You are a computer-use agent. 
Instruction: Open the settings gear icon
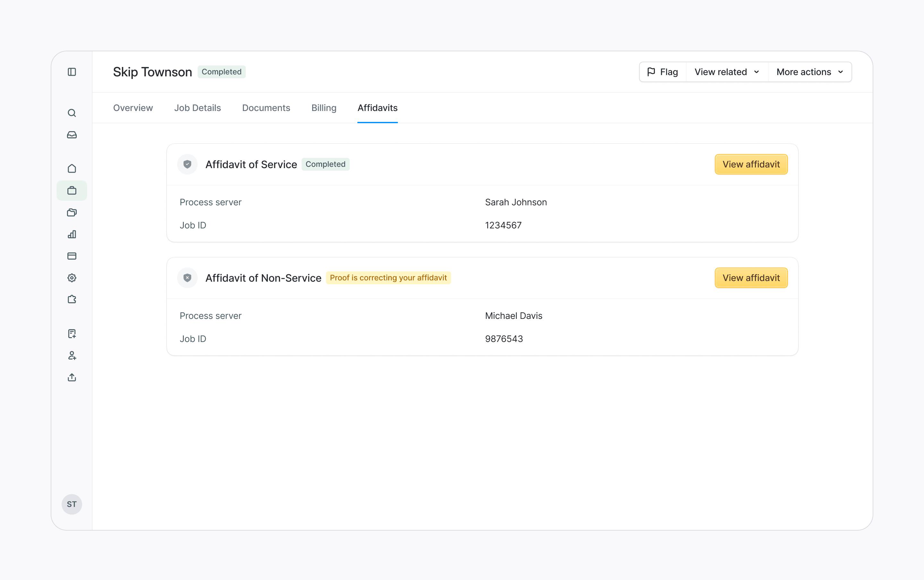(x=72, y=278)
